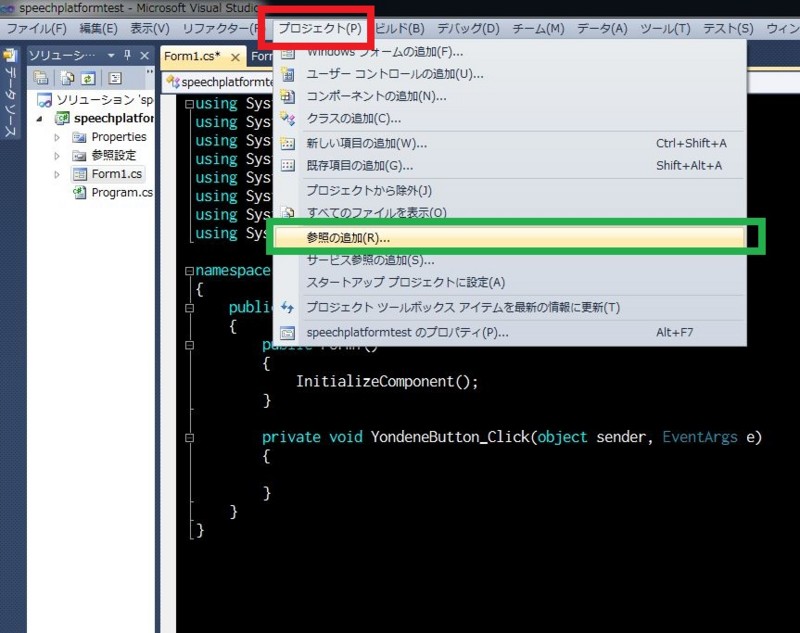
Task: Open the 表示(V) menu
Action: click(149, 29)
